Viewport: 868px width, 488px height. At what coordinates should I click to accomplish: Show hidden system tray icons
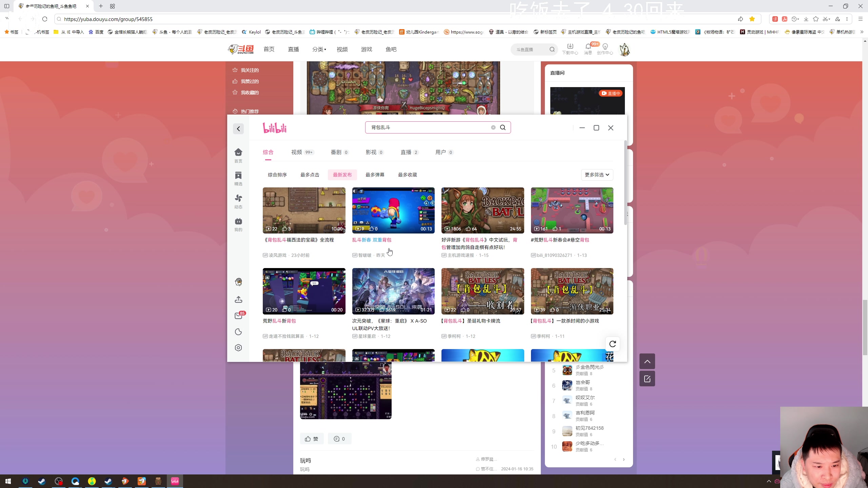point(769,481)
